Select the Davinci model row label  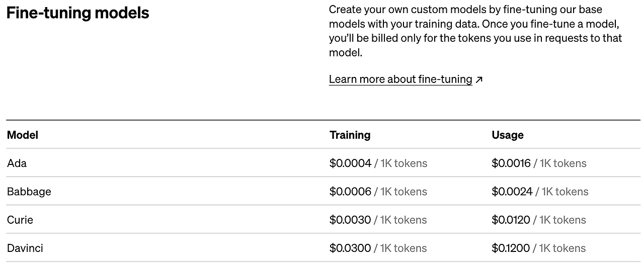click(x=25, y=248)
